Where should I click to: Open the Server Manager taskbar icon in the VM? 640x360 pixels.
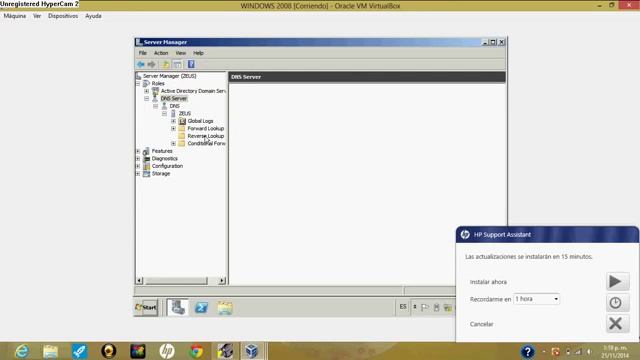point(178,307)
